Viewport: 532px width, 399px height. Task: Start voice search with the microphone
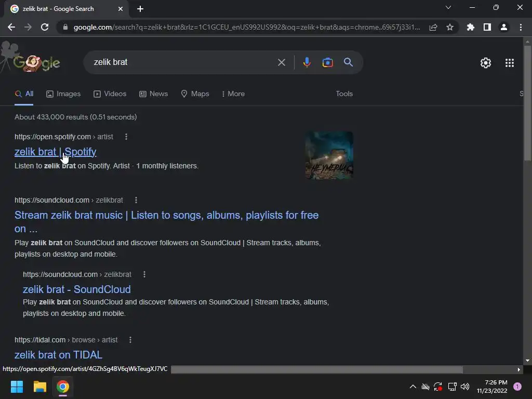(x=307, y=62)
